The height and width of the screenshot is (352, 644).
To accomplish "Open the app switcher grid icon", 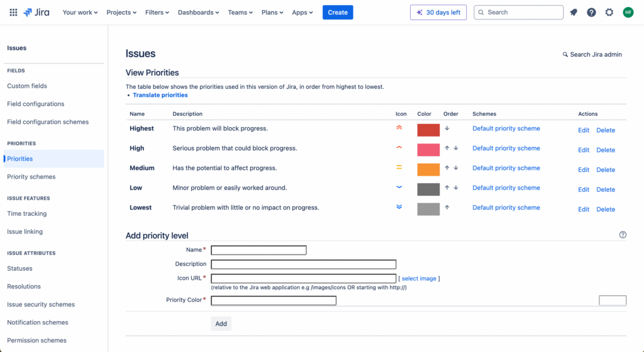I will [14, 13].
